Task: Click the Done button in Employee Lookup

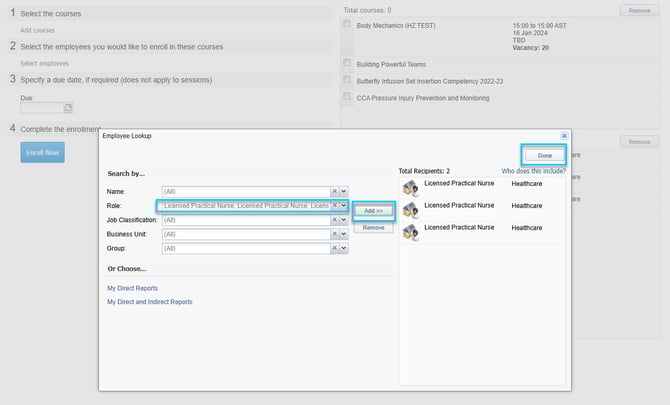Action: coord(544,155)
